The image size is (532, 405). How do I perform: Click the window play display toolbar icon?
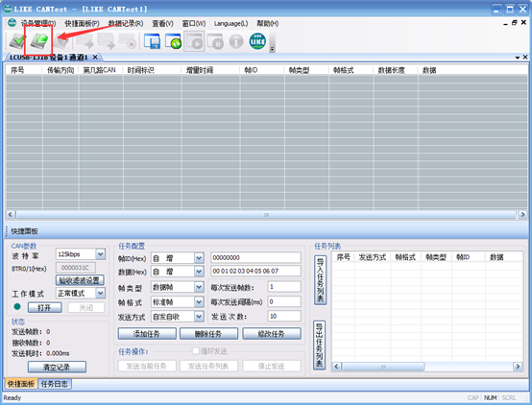tap(194, 41)
